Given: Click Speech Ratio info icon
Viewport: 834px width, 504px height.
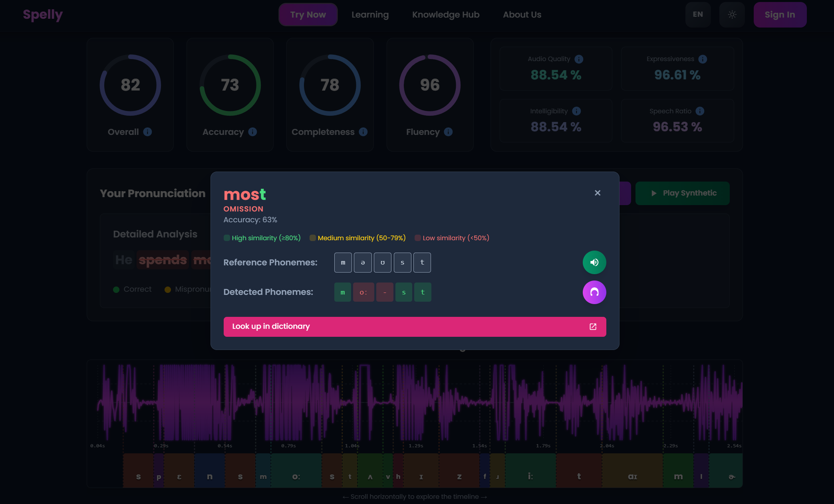Looking at the screenshot, I should [x=700, y=111].
